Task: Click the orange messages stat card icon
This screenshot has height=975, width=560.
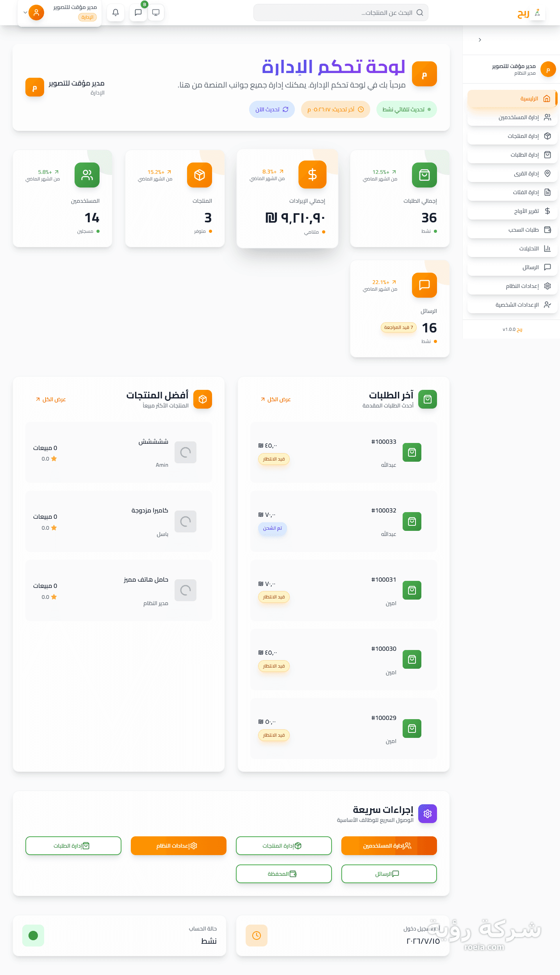Action: click(424, 285)
